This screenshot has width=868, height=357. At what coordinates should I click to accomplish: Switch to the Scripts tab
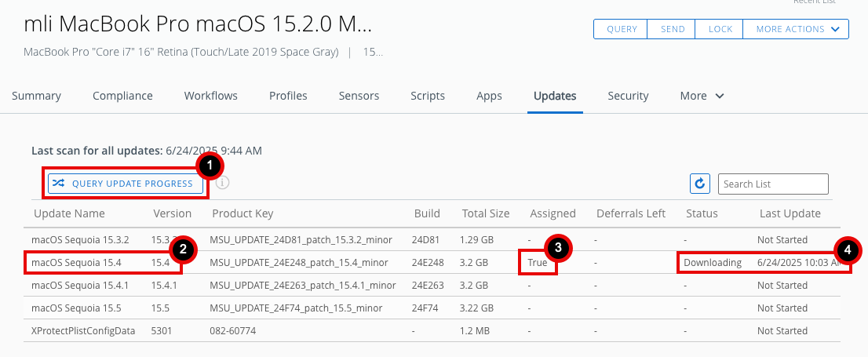click(x=428, y=96)
